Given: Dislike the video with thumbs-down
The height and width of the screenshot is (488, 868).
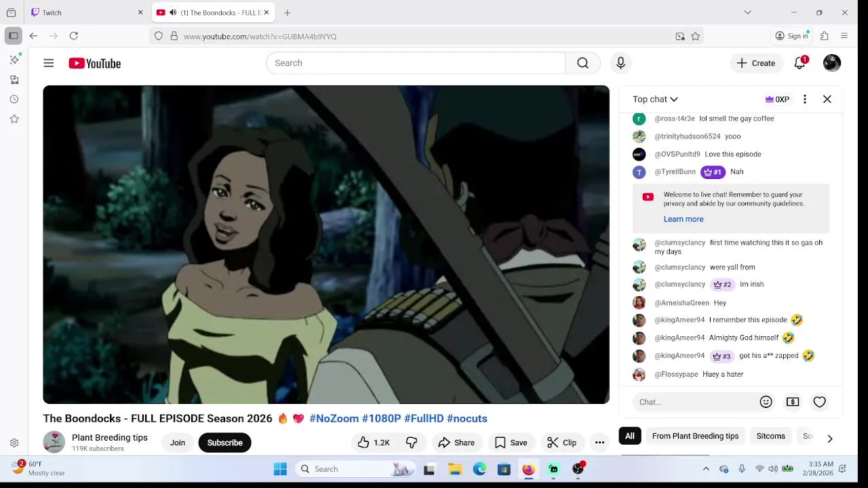Looking at the screenshot, I should (x=412, y=443).
